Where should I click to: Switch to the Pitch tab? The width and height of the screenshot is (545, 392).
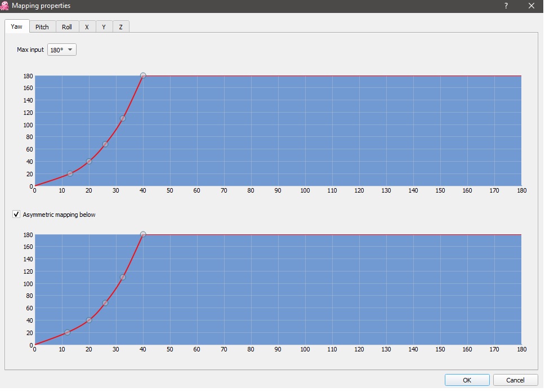pos(42,27)
